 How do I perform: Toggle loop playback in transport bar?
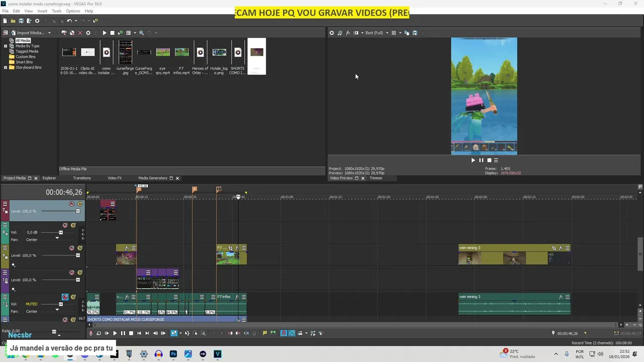pyautogui.click(x=99, y=333)
